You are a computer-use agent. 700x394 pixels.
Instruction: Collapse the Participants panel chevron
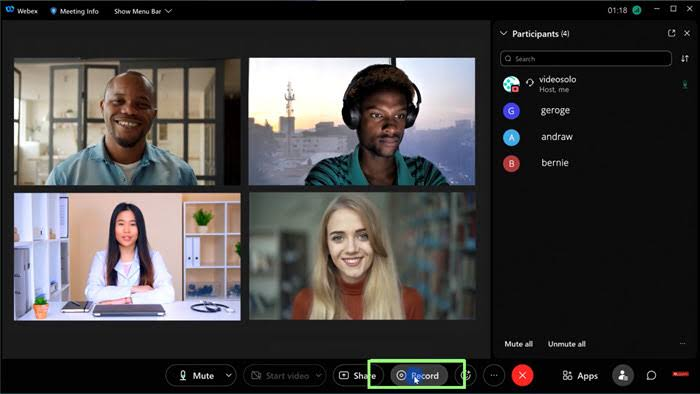(x=504, y=33)
